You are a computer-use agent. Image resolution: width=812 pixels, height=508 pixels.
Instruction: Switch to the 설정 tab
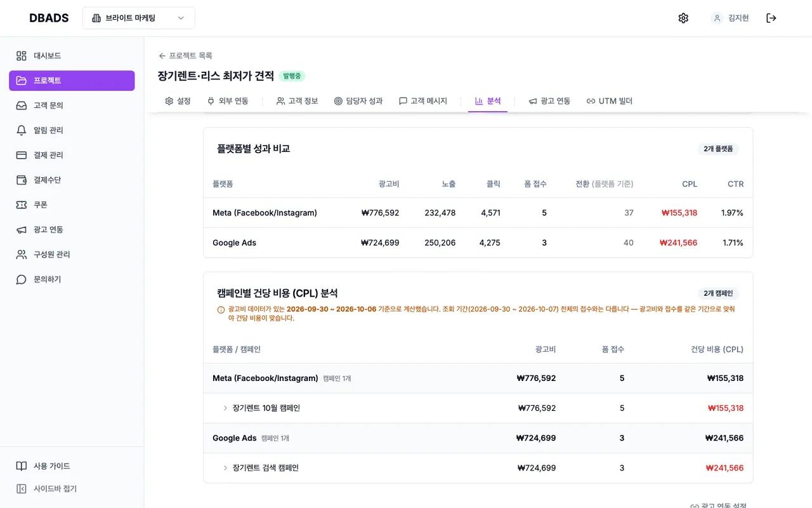pos(178,101)
